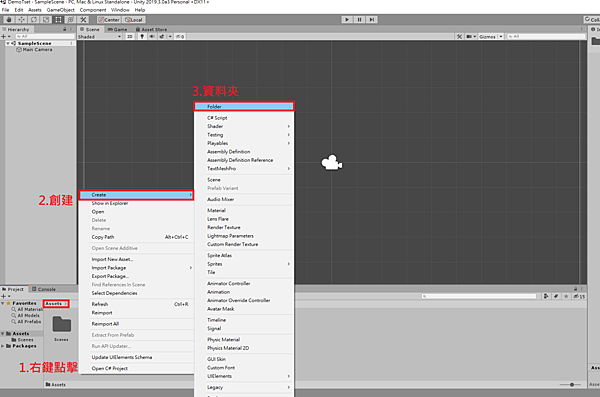
Task: Toggle Hierarchy panel lock icon
Action: (64, 29)
